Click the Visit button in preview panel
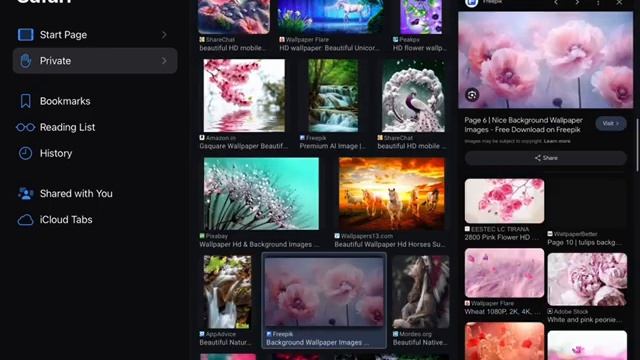Viewport: 640px width, 360px height. point(611,123)
